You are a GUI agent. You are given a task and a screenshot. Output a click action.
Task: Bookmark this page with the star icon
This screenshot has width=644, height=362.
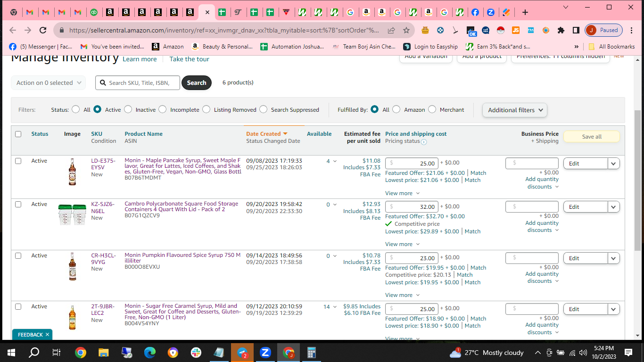coord(406,30)
